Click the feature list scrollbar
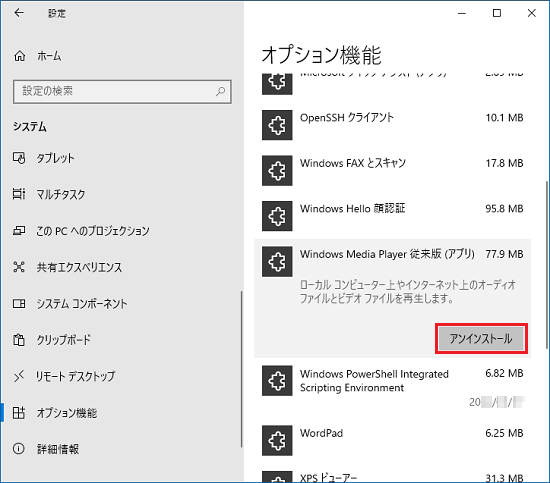This screenshot has width=550, height=483. (x=547, y=265)
